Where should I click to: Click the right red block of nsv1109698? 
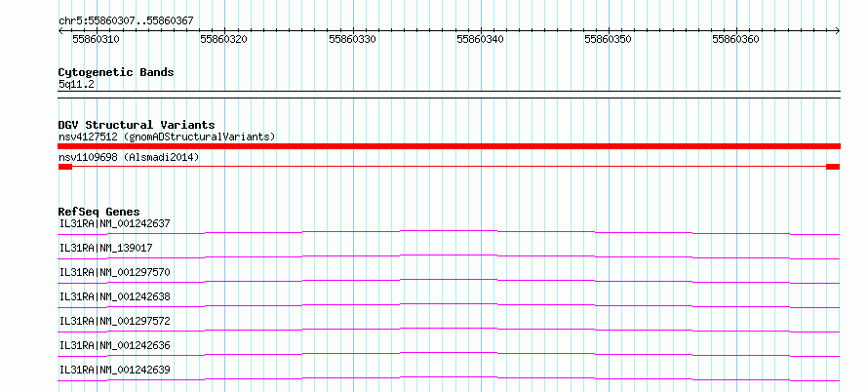click(833, 167)
